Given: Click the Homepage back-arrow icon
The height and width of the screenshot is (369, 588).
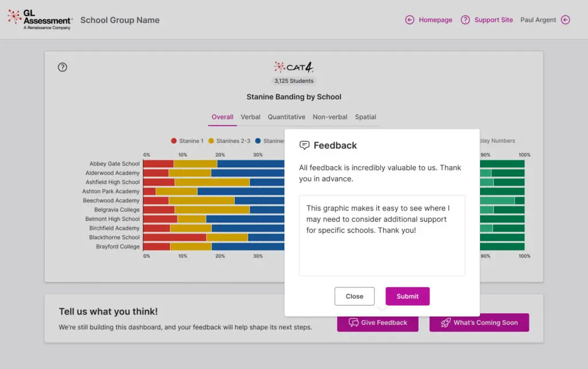Looking at the screenshot, I should click(x=409, y=20).
